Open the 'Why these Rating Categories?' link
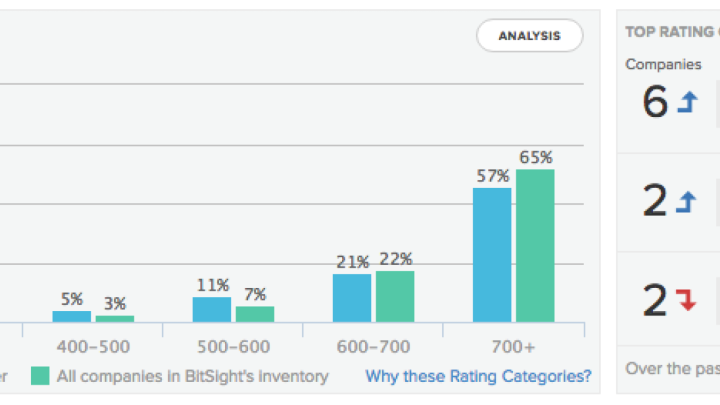720x405 pixels. (x=478, y=377)
